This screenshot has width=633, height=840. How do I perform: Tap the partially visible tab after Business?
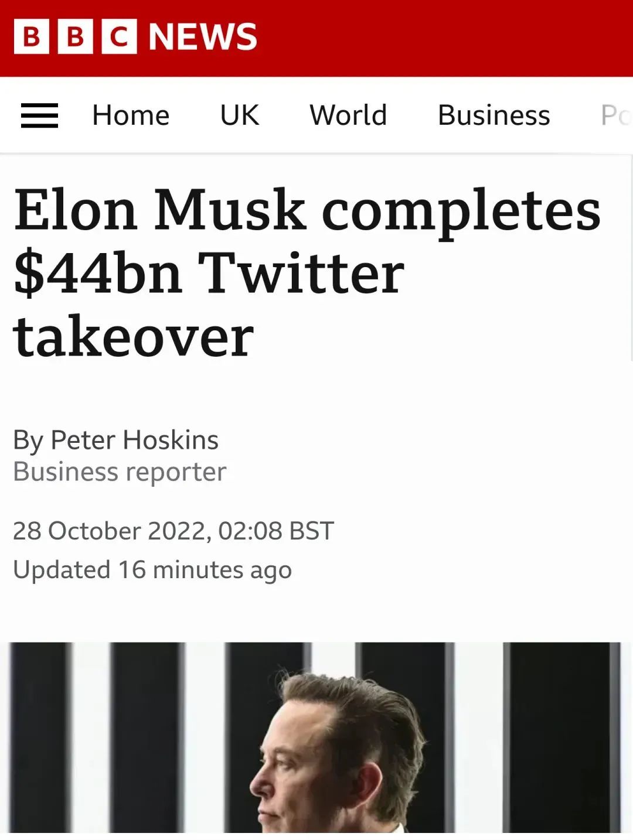615,115
